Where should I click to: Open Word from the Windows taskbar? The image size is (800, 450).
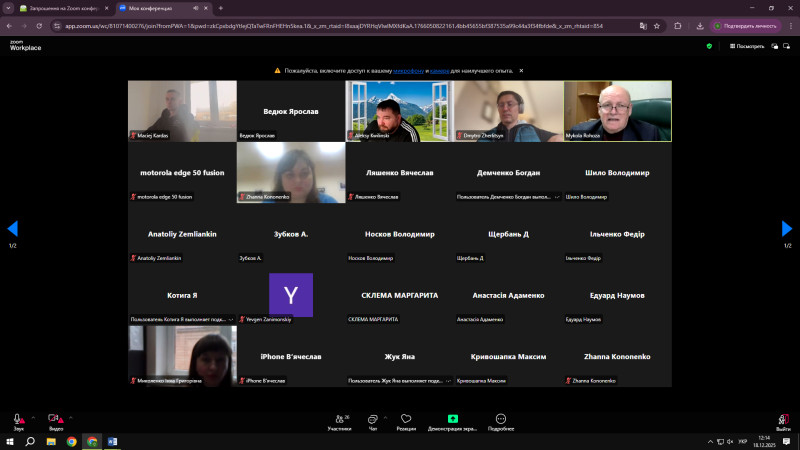[112, 441]
